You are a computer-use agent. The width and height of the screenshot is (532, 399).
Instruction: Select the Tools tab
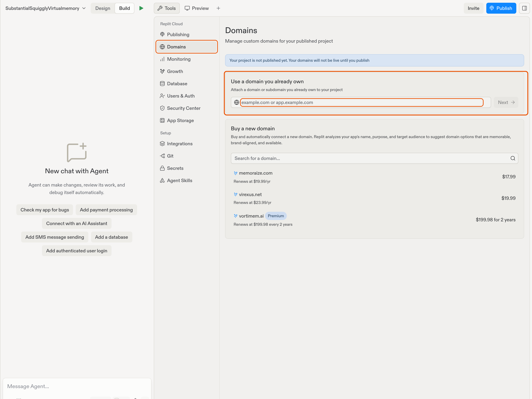pos(167,8)
